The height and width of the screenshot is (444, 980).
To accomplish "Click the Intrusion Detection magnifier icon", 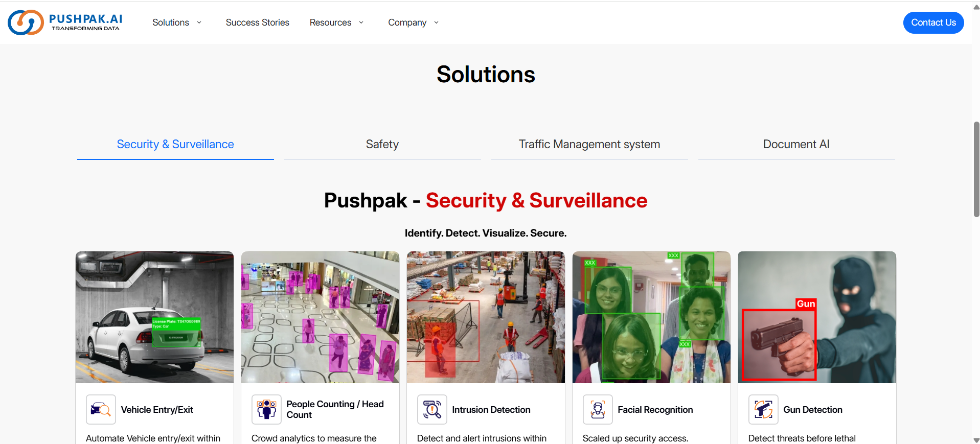I will click(x=432, y=409).
